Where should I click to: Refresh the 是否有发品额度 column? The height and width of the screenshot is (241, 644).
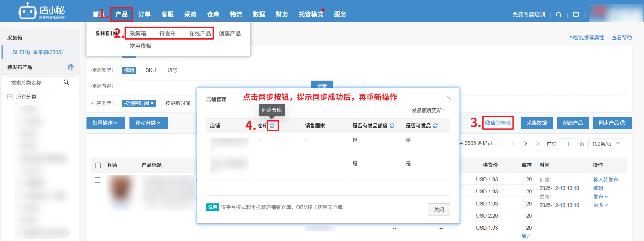[392, 126]
